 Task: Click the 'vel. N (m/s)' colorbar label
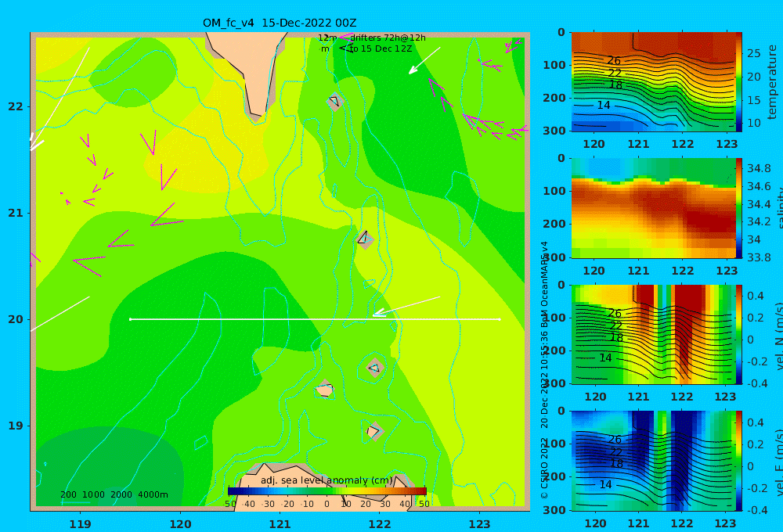(x=778, y=336)
